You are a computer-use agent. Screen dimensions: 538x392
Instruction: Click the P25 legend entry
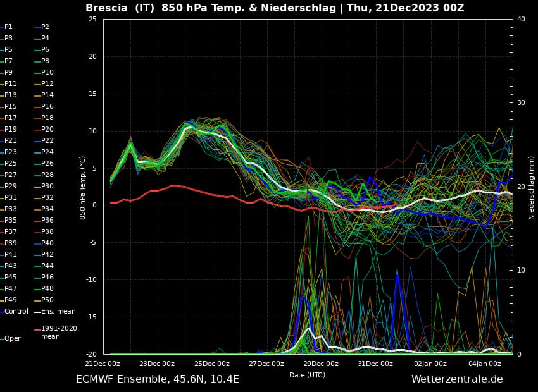[x=10, y=164]
